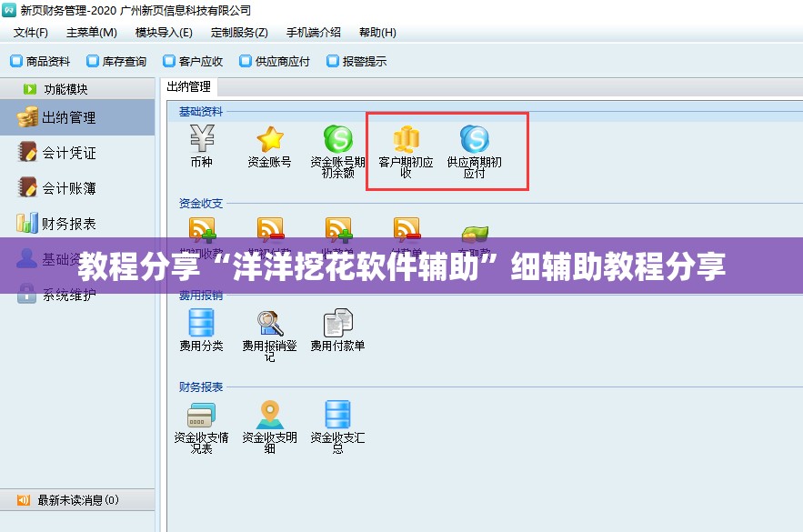Screen dimensions: 803x532
Task: Open the 手机端介绍 menu
Action: [314, 33]
